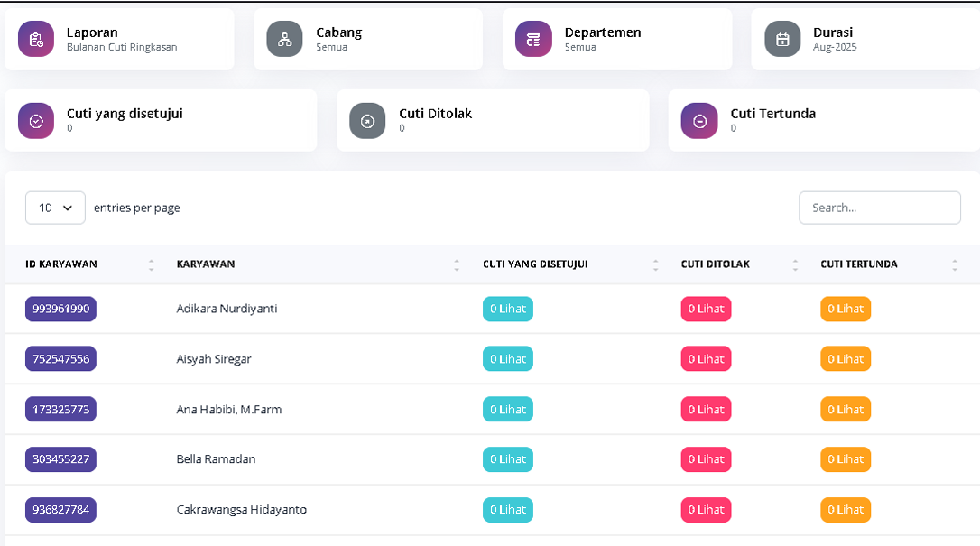
Task: View approved leave for Aisyah Siregar
Action: [x=508, y=359]
